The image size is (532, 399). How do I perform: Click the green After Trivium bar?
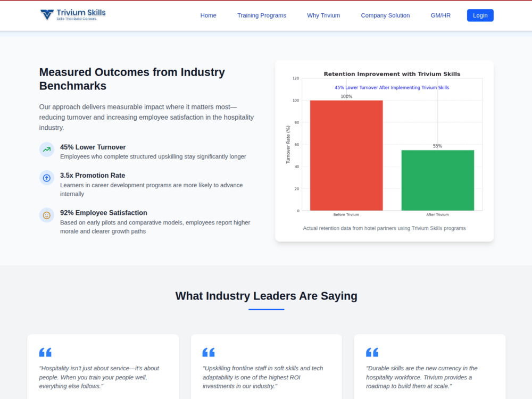438,180
